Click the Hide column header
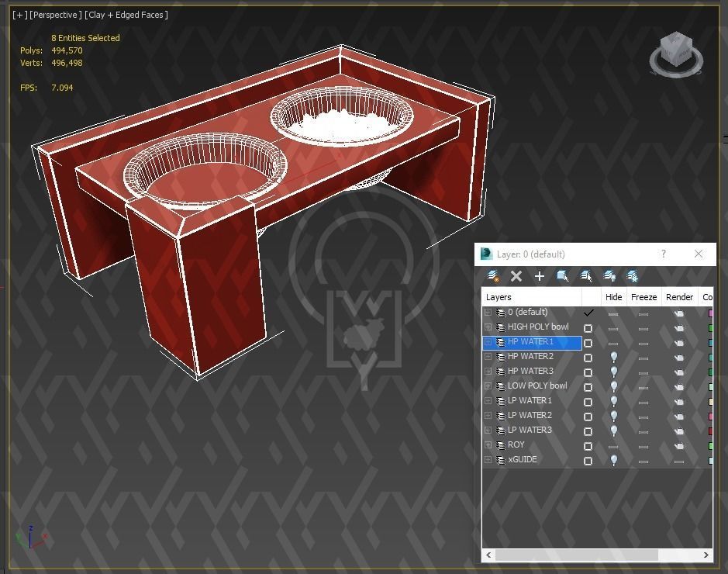Screen dimensions: 728x574 point(613,297)
